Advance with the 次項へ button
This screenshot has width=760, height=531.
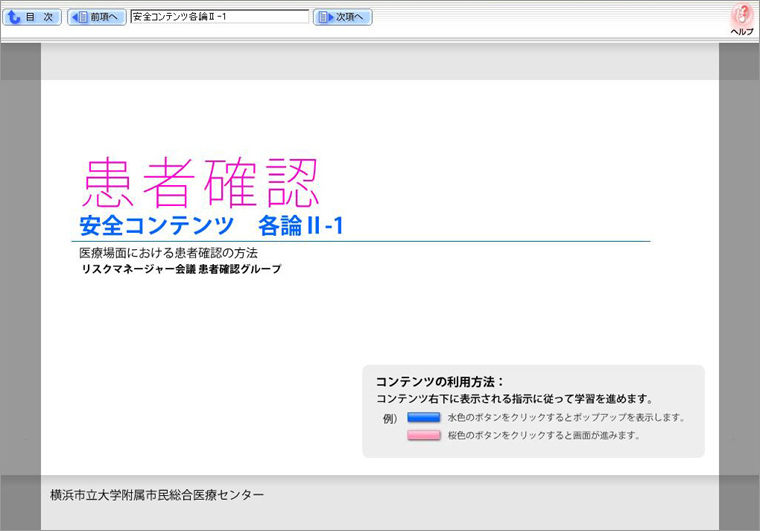point(342,17)
